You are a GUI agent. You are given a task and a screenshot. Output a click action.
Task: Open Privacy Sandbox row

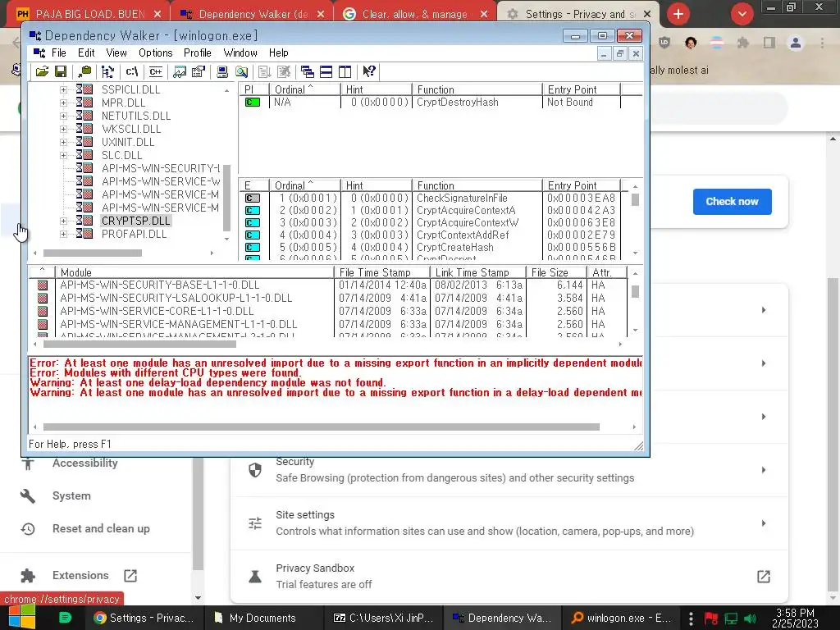coord(509,577)
